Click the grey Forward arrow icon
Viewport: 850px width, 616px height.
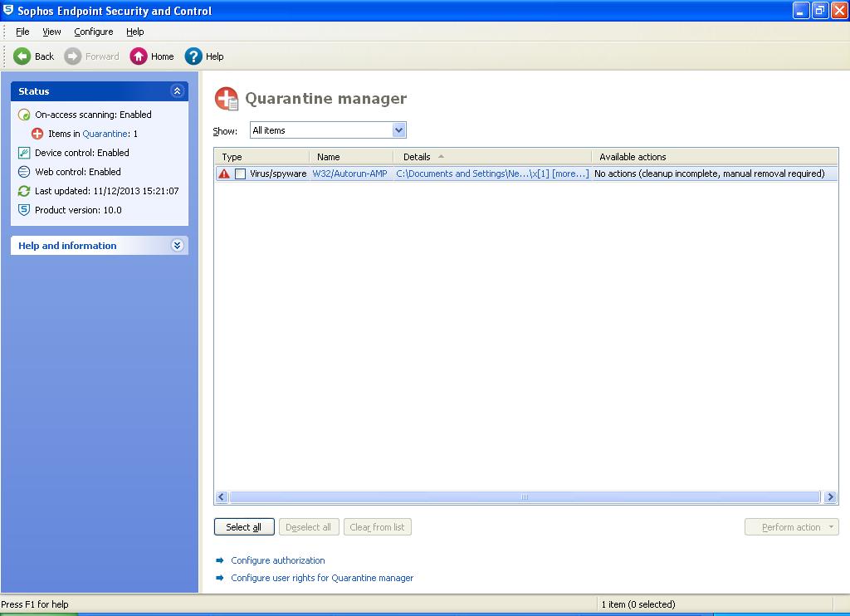(x=73, y=56)
